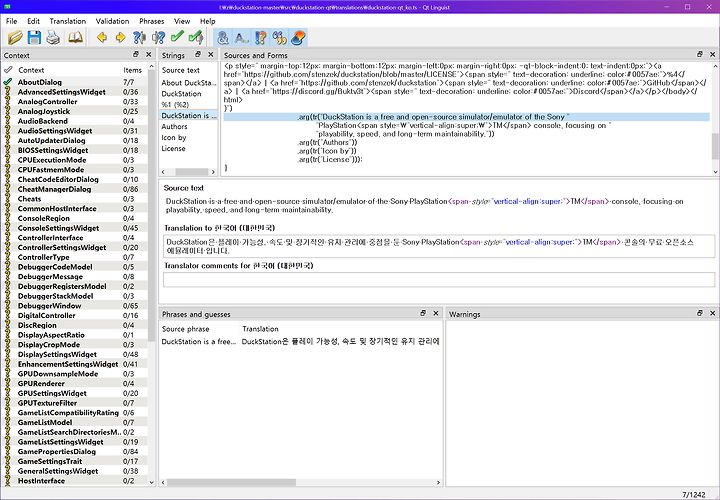
Task: Float the Strings panel
Action: (198, 55)
